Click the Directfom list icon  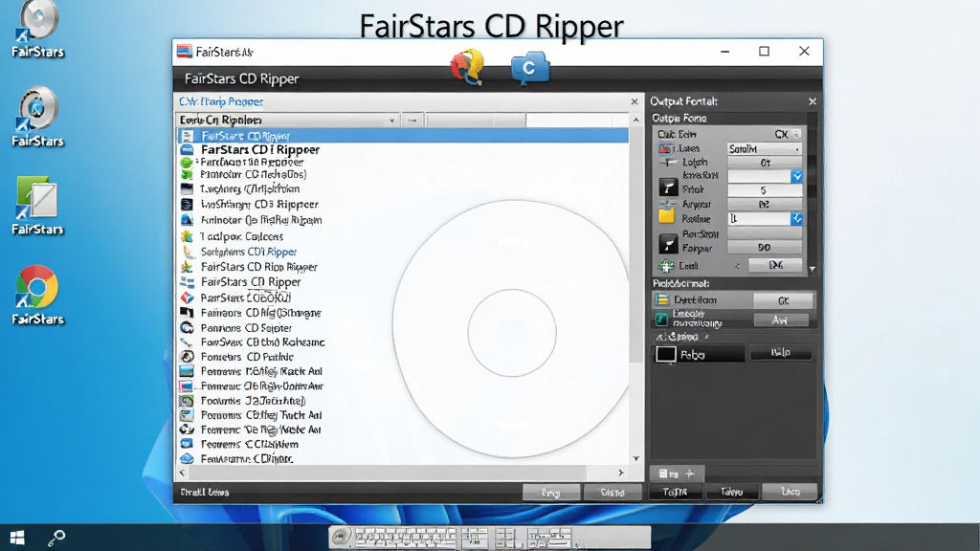[661, 299]
